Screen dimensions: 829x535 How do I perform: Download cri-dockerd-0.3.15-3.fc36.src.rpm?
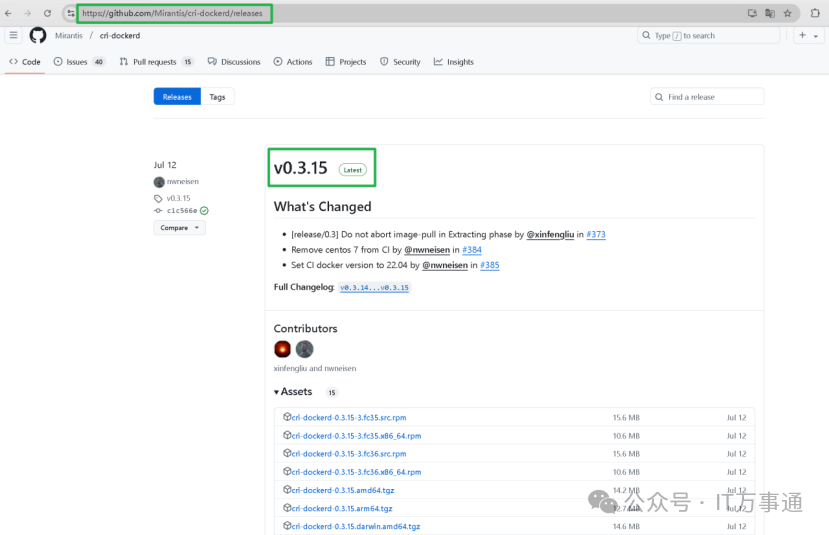349,454
